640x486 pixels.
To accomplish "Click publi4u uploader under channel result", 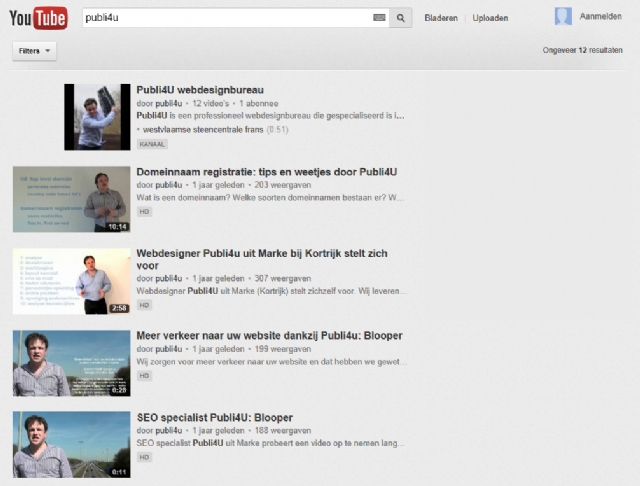I will tap(168, 104).
